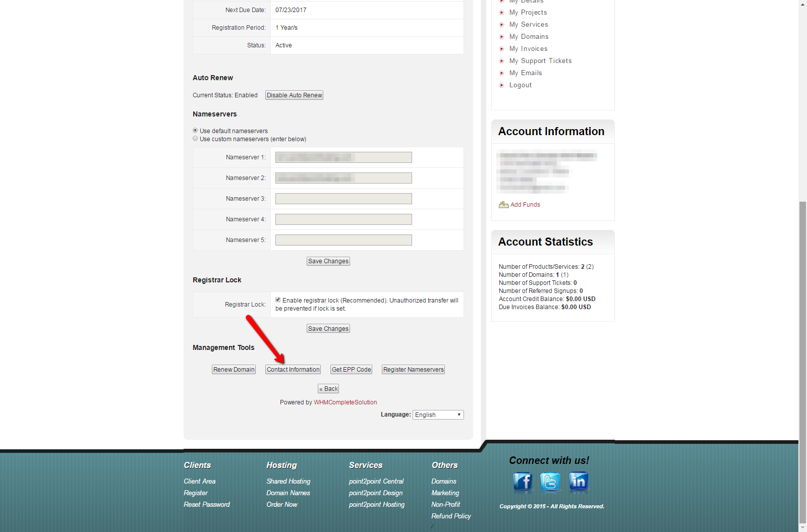Open My Invoices in sidebar menu
This screenshot has width=807, height=532.
click(x=529, y=49)
